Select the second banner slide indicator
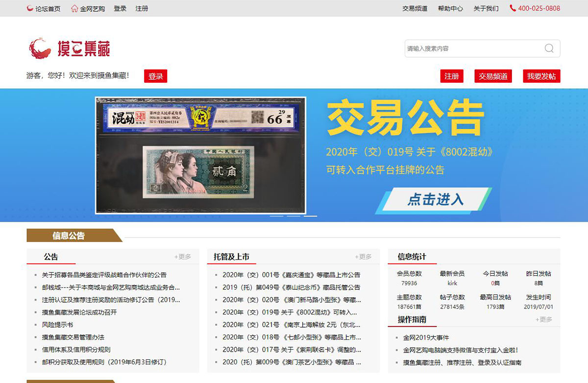Image resolution: width=588 pixels, height=383 pixels. tap(294, 215)
